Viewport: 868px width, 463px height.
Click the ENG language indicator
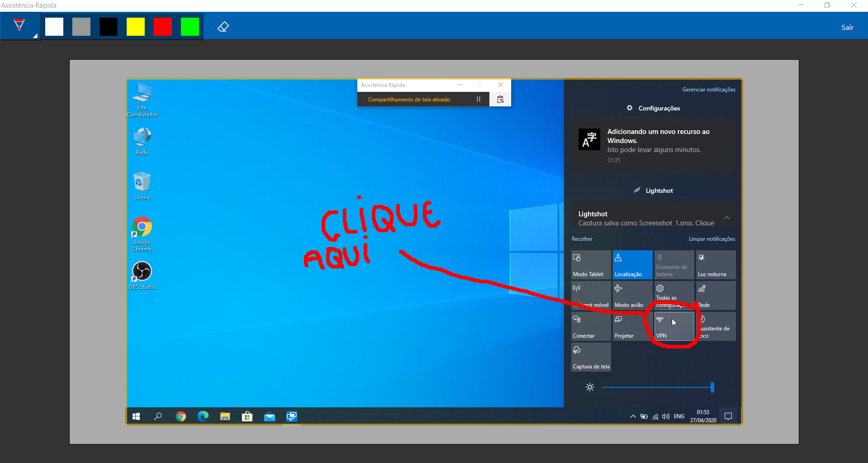(x=679, y=416)
